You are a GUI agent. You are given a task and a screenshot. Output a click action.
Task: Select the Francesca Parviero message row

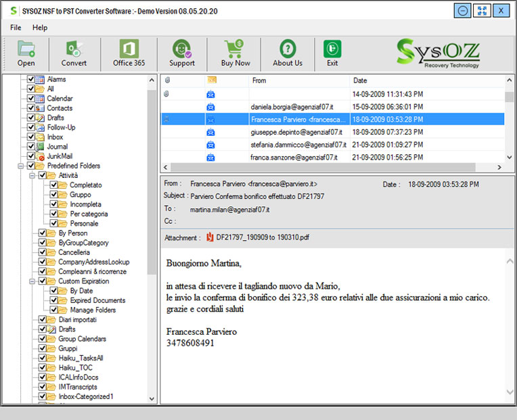332,119
